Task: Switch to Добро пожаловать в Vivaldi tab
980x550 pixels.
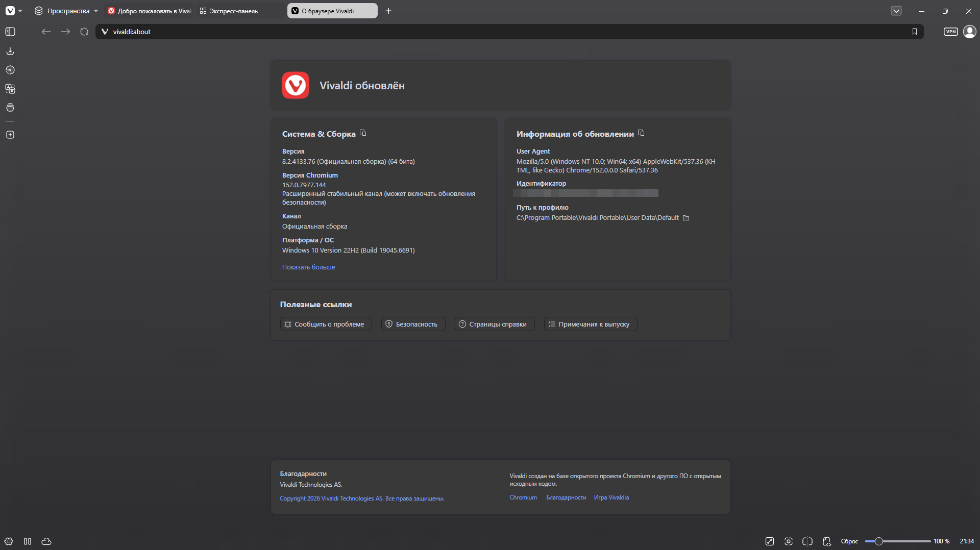Action: [150, 11]
